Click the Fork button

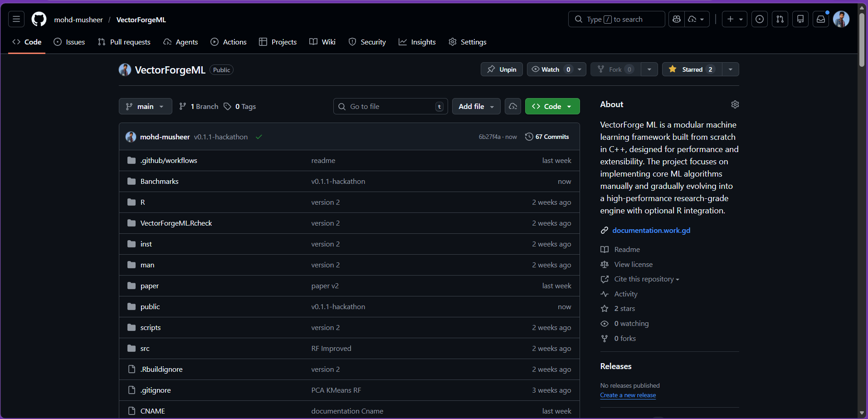pyautogui.click(x=615, y=69)
